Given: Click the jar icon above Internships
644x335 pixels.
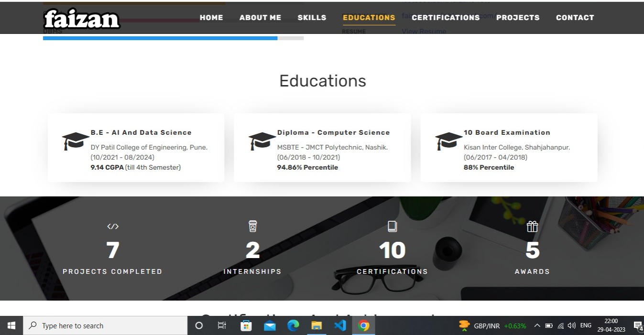Looking at the screenshot, I should tap(252, 226).
